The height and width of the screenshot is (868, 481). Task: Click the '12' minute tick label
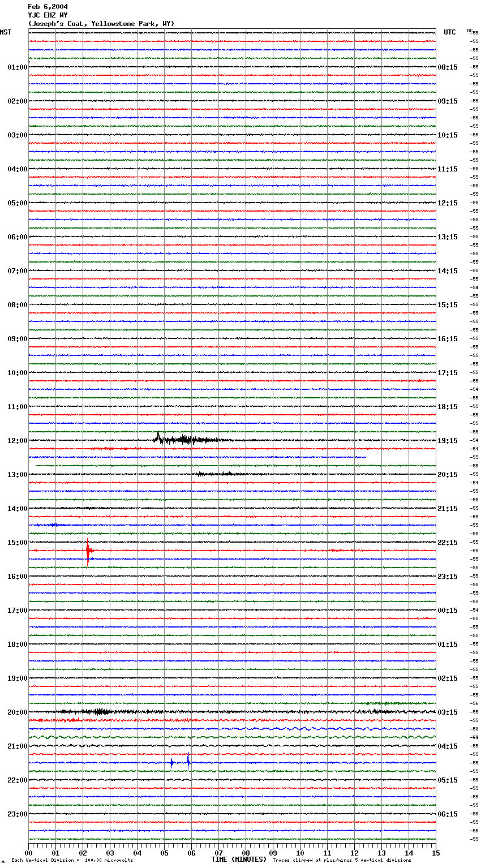click(354, 853)
